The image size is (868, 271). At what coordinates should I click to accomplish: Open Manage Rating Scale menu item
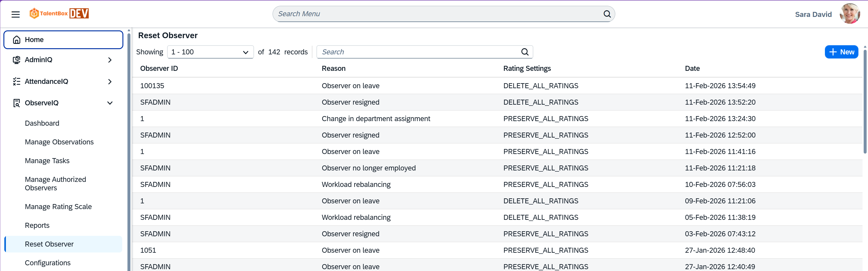[x=58, y=207]
